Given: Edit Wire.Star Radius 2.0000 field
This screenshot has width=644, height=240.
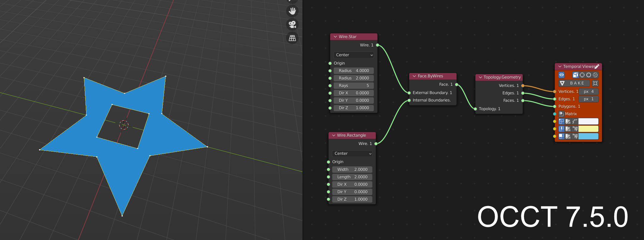Looking at the screenshot, I should pos(354,78).
